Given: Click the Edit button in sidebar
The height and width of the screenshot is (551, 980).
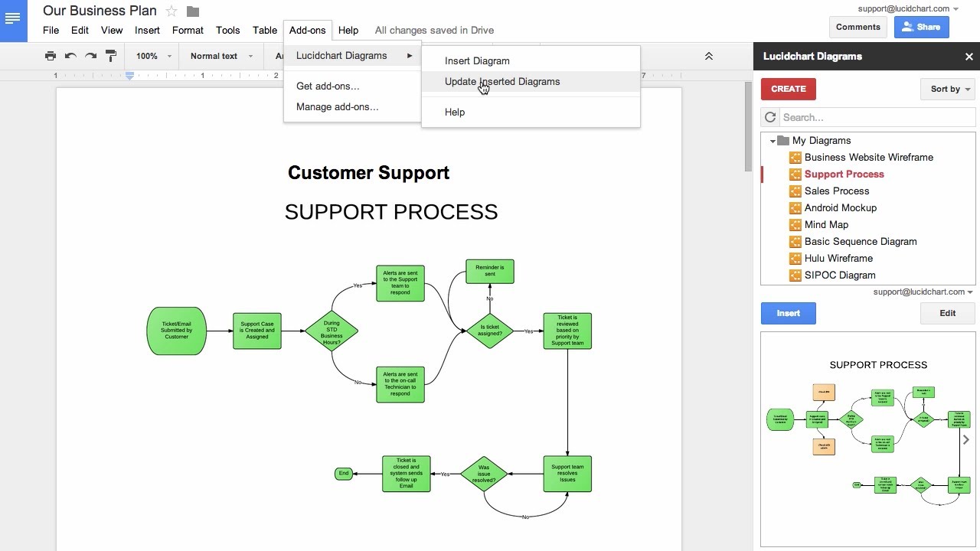Looking at the screenshot, I should point(948,313).
